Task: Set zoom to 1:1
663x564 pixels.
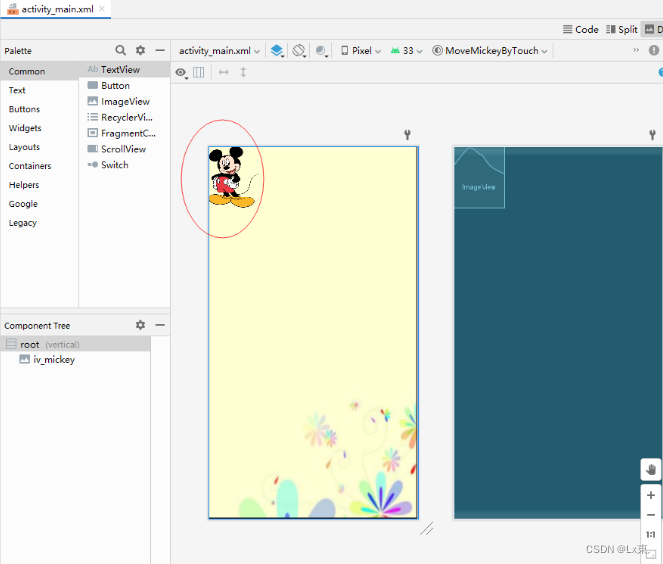Action: [x=651, y=534]
